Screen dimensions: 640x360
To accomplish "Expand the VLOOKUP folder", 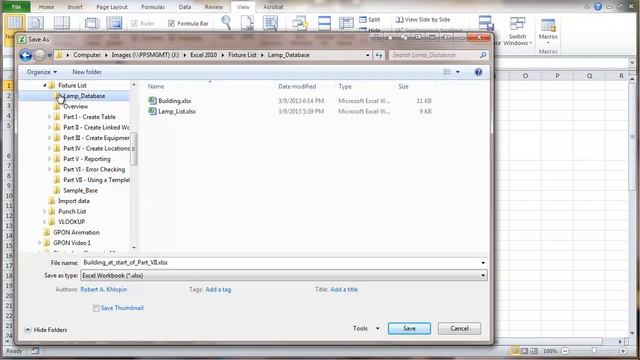I will [x=44, y=222].
